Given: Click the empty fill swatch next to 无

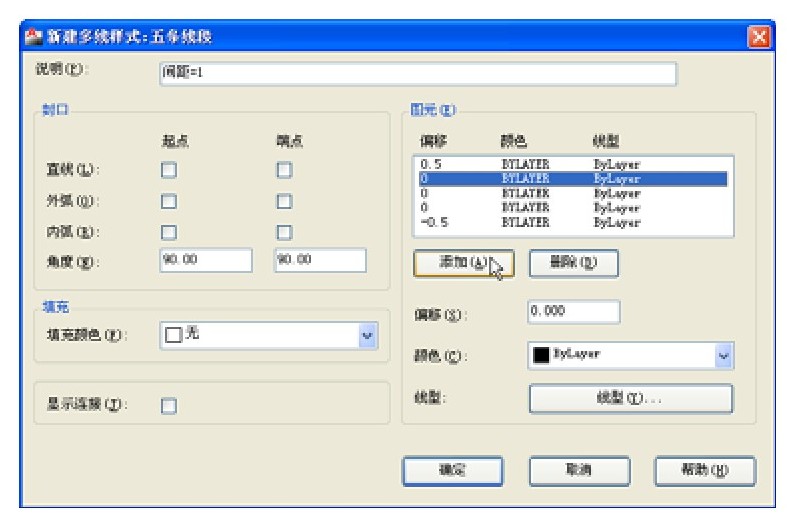Looking at the screenshot, I should [173, 335].
